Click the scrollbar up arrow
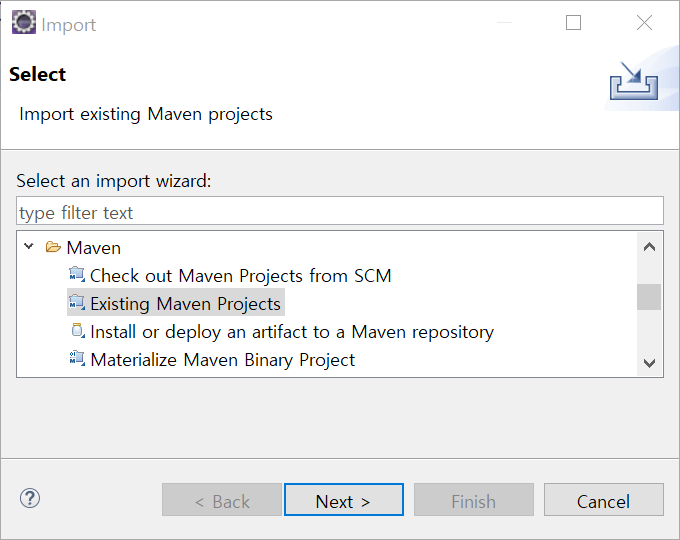Viewport: 680px width, 540px height. pyautogui.click(x=649, y=247)
